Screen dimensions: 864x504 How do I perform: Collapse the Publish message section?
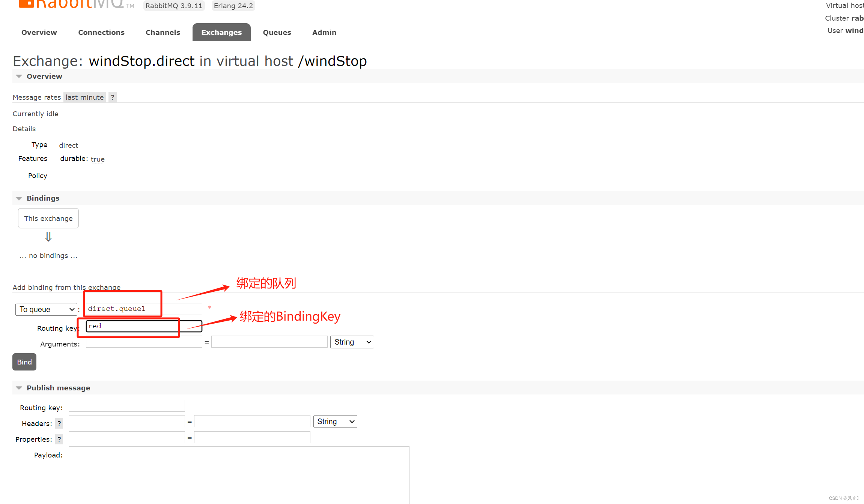click(x=19, y=388)
